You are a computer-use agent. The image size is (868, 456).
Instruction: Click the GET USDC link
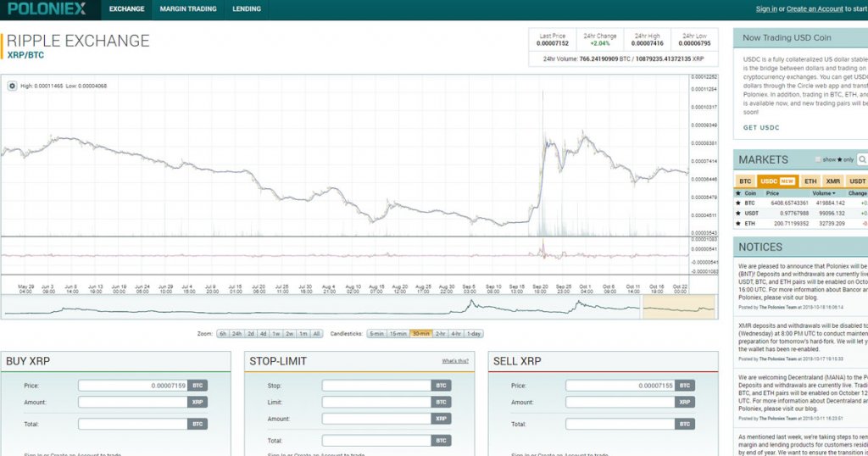click(x=760, y=127)
